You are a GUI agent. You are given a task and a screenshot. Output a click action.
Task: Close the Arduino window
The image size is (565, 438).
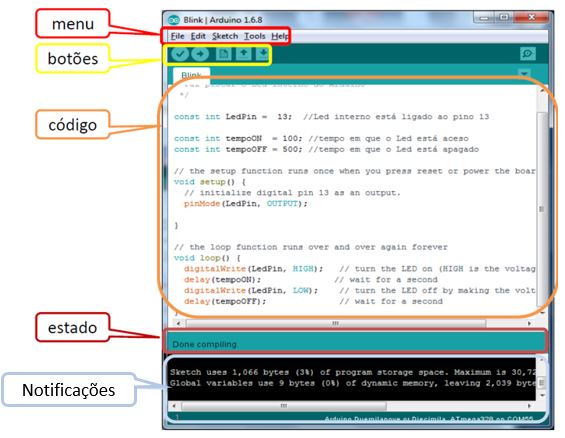(x=531, y=17)
